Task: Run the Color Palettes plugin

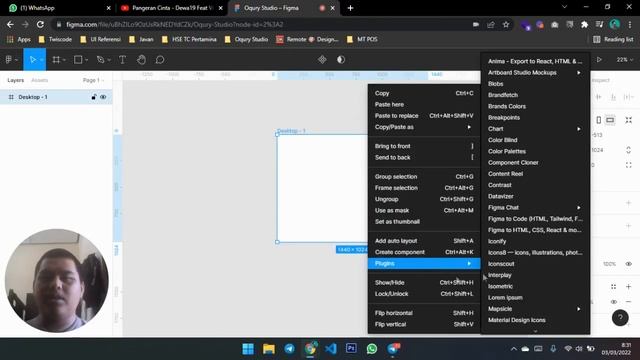Action: [535, 151]
